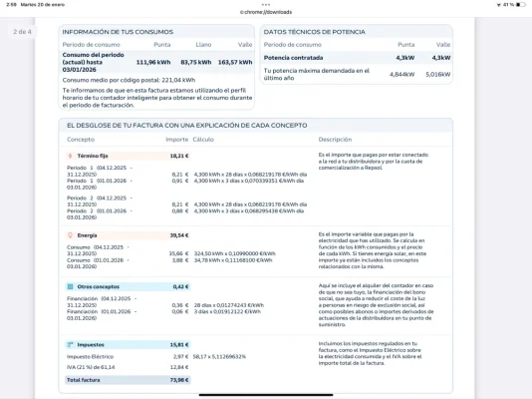
Task: Select 'INFORMACIÓN DE TUS CONSUMOS' heading
Action: [118, 32]
